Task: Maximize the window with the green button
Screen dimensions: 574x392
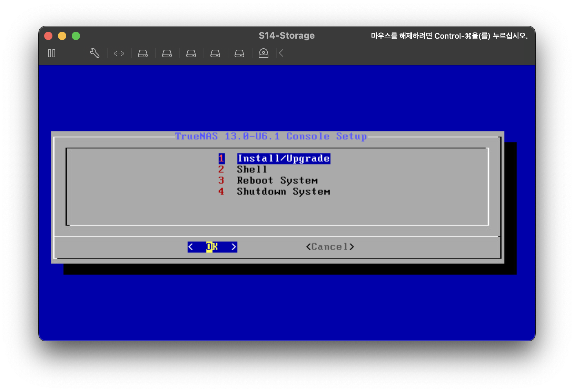Action: click(x=76, y=36)
